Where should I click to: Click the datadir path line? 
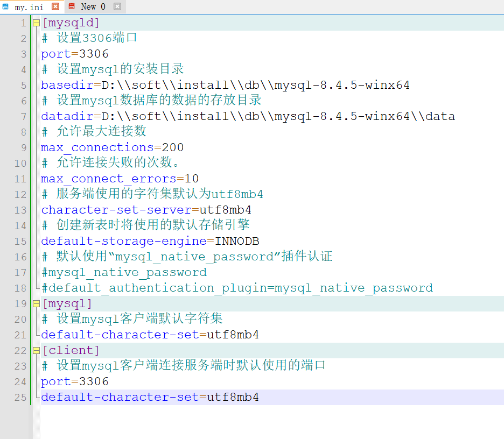click(x=248, y=116)
